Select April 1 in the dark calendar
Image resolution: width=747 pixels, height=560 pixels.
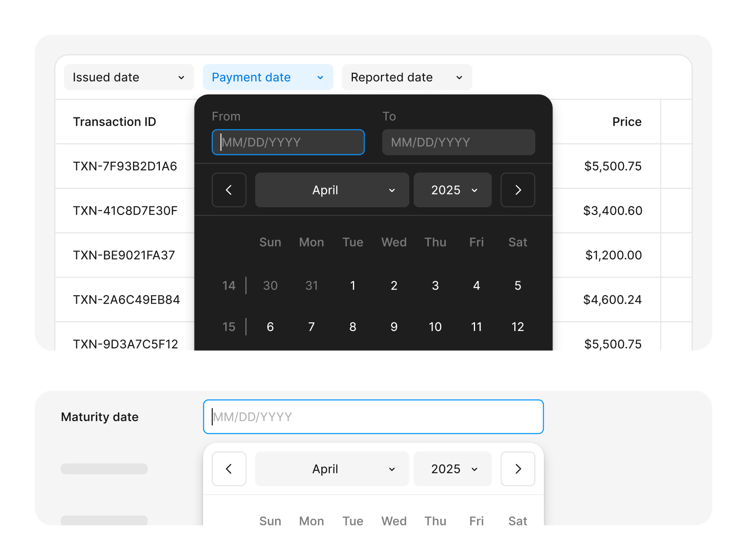tap(352, 285)
